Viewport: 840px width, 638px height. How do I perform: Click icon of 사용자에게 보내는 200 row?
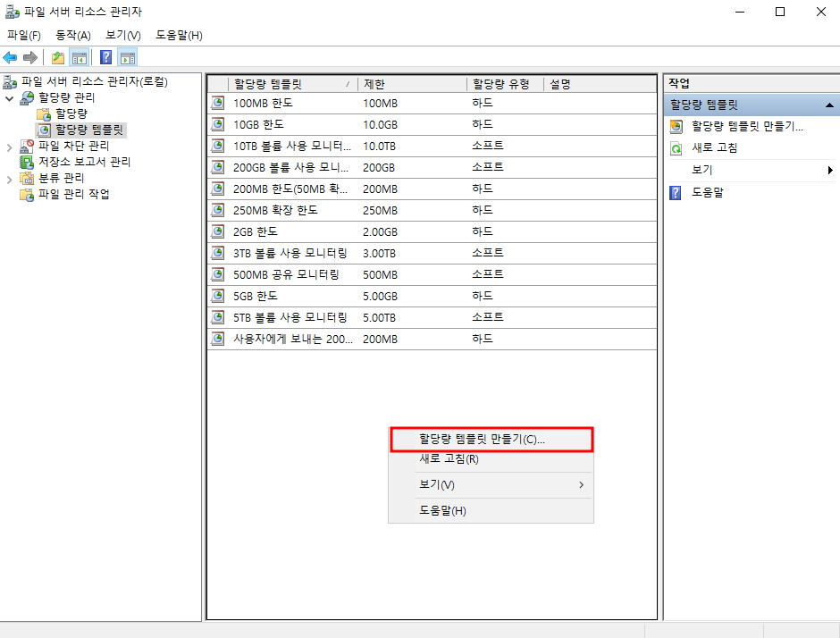217,339
